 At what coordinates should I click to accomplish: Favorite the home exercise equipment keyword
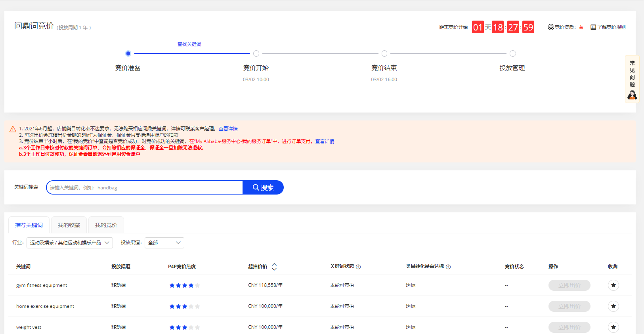coord(613,306)
